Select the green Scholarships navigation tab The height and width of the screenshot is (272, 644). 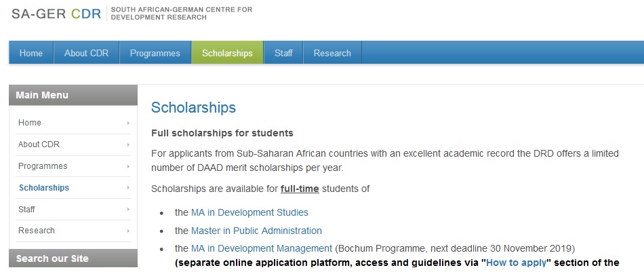227,53
